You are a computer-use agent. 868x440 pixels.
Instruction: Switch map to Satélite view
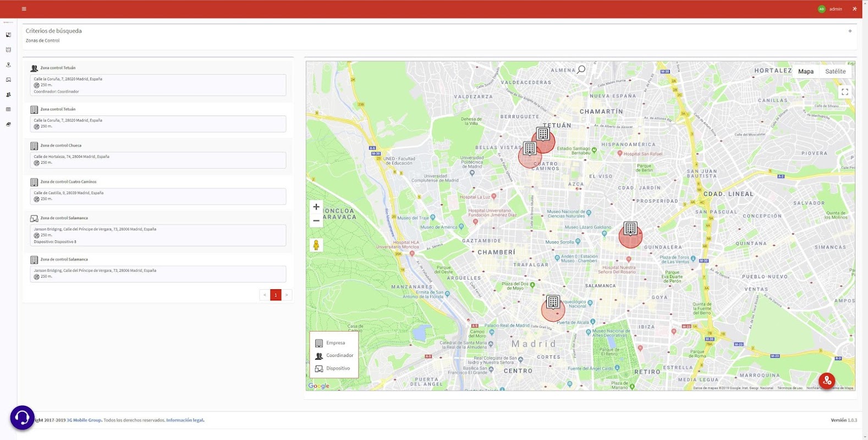pyautogui.click(x=835, y=71)
